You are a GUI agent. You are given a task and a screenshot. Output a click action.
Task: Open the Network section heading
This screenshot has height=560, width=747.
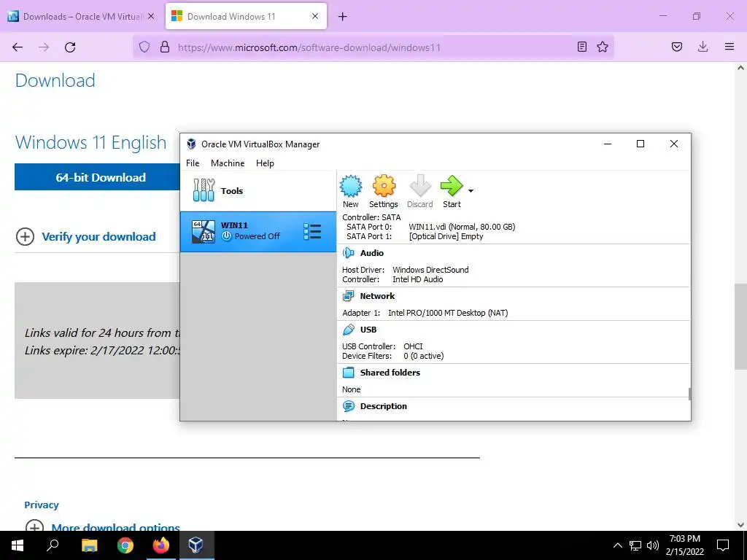tap(377, 296)
